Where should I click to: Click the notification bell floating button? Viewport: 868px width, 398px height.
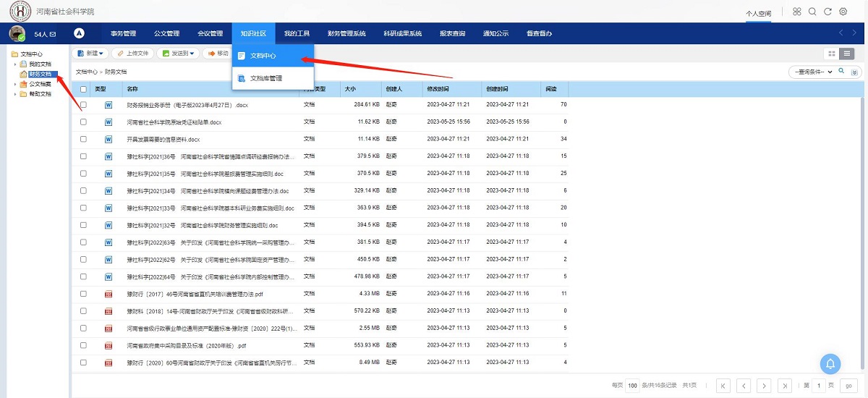[830, 363]
